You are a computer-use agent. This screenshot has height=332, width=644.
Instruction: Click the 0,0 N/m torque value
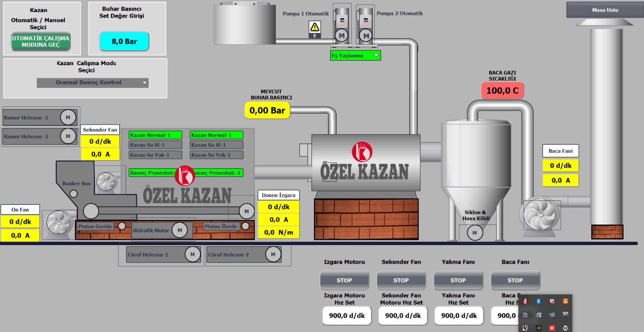point(279,232)
